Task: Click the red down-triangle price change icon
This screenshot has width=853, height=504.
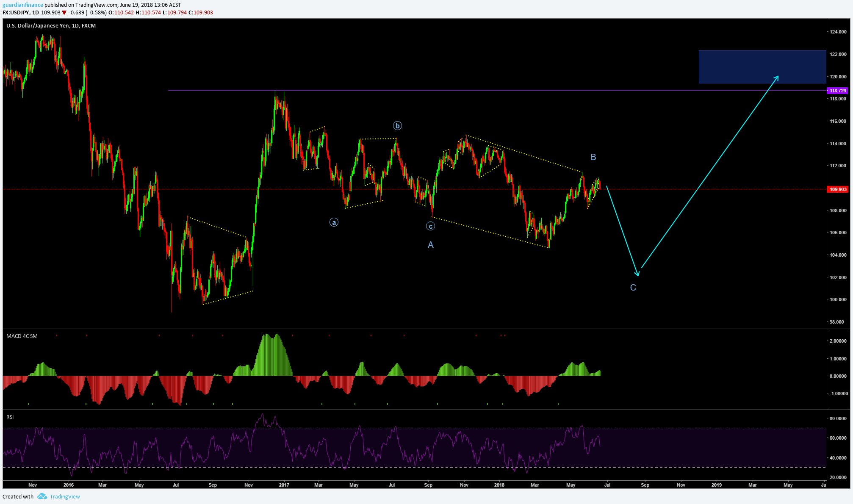Action: [x=64, y=13]
